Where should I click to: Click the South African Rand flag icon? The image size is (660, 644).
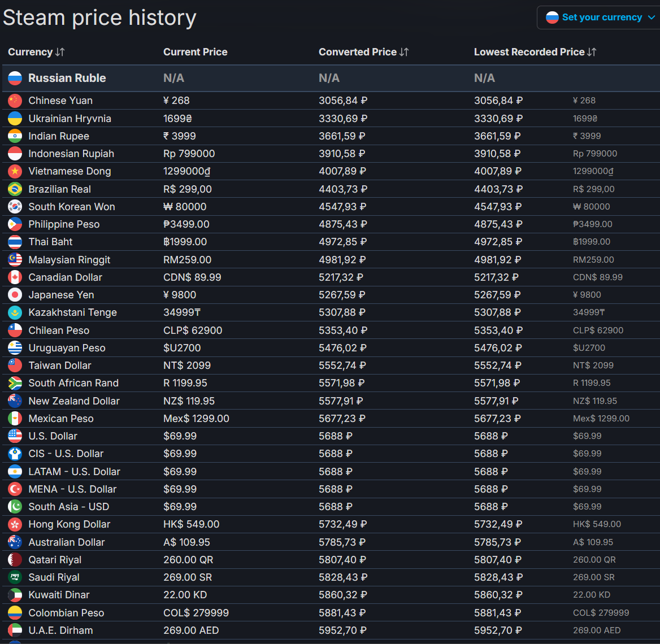[x=15, y=383]
